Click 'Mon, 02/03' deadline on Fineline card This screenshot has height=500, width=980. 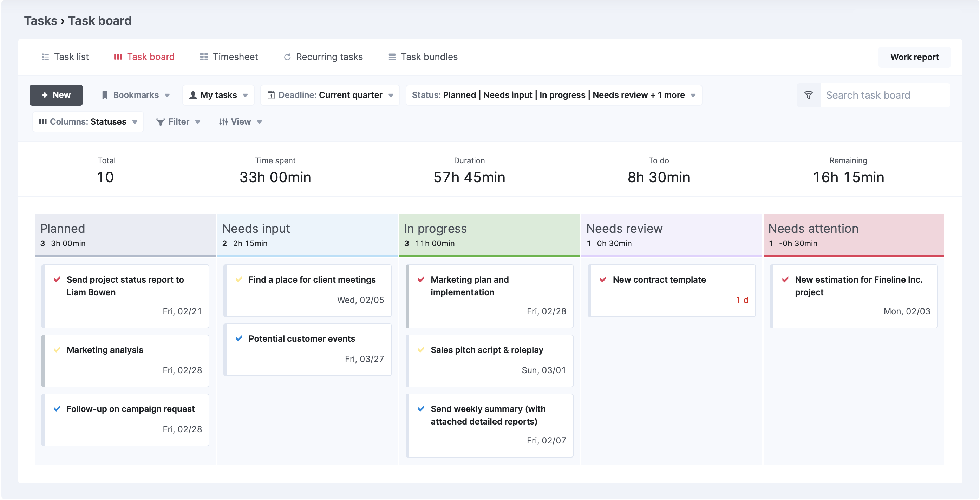coord(907,311)
